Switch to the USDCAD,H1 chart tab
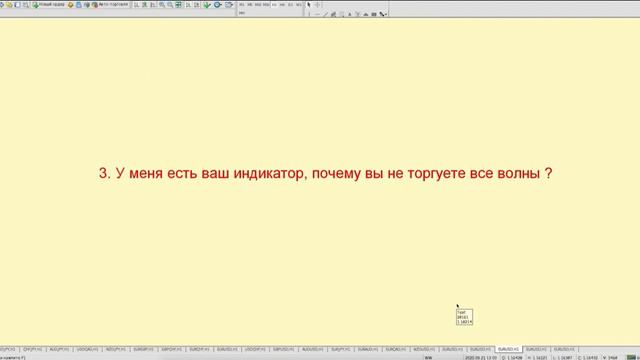 click(87, 349)
